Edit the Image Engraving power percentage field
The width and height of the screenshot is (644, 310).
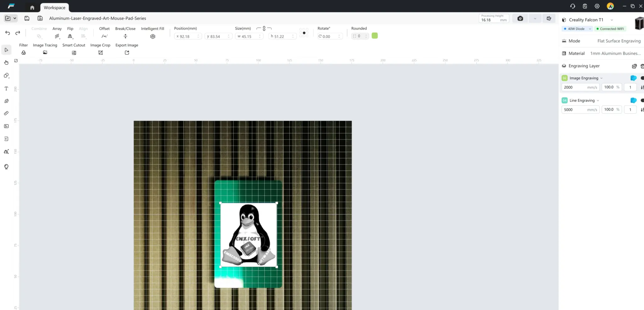(612, 87)
